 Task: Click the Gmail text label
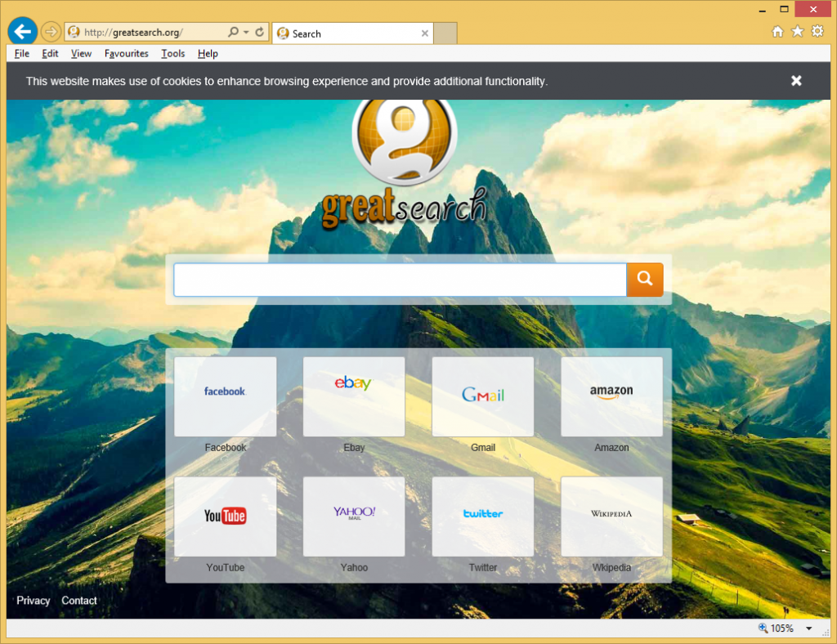483,448
